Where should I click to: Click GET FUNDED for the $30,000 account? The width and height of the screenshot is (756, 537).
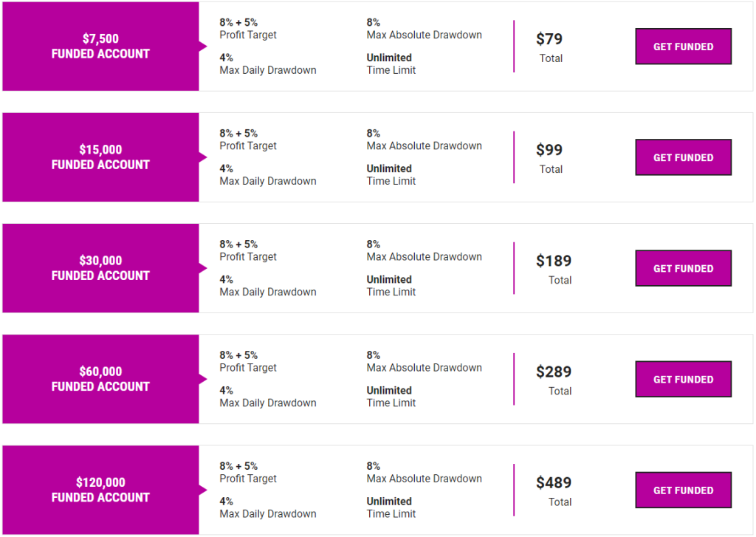point(683,268)
